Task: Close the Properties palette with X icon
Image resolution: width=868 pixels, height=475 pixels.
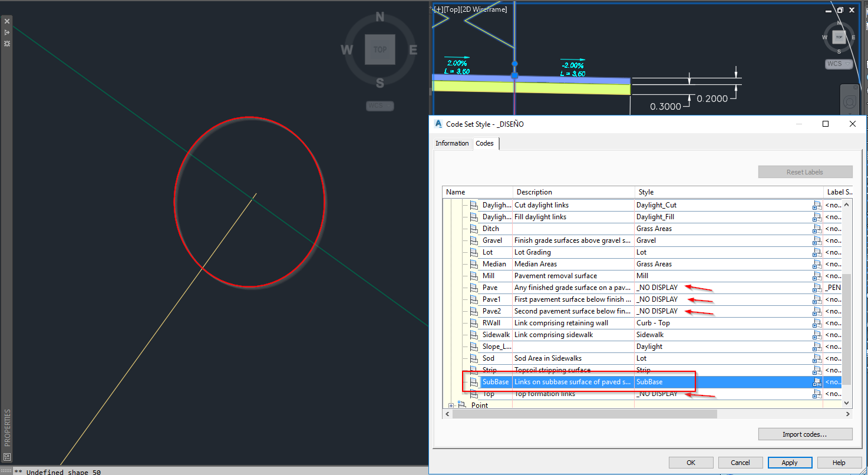Action: point(7,21)
